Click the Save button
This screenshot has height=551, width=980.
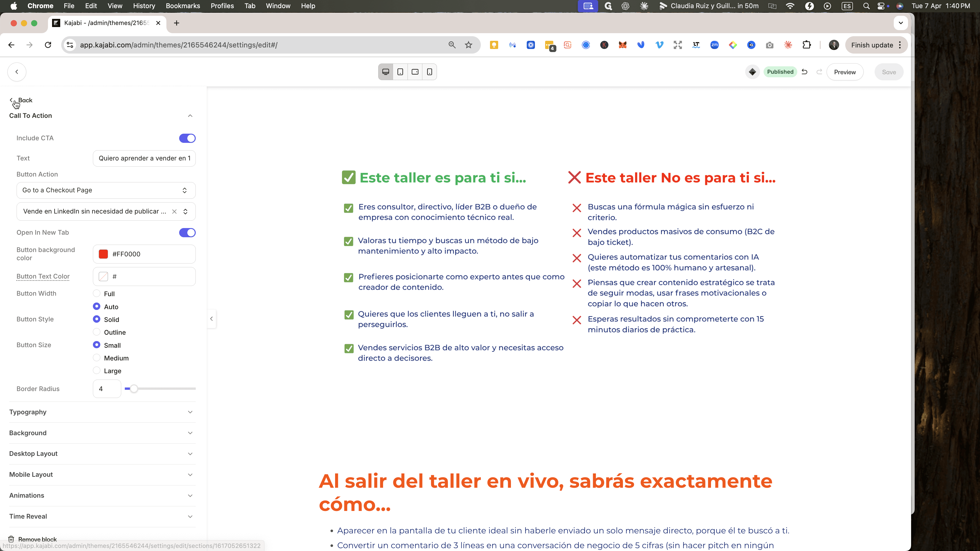tap(889, 72)
